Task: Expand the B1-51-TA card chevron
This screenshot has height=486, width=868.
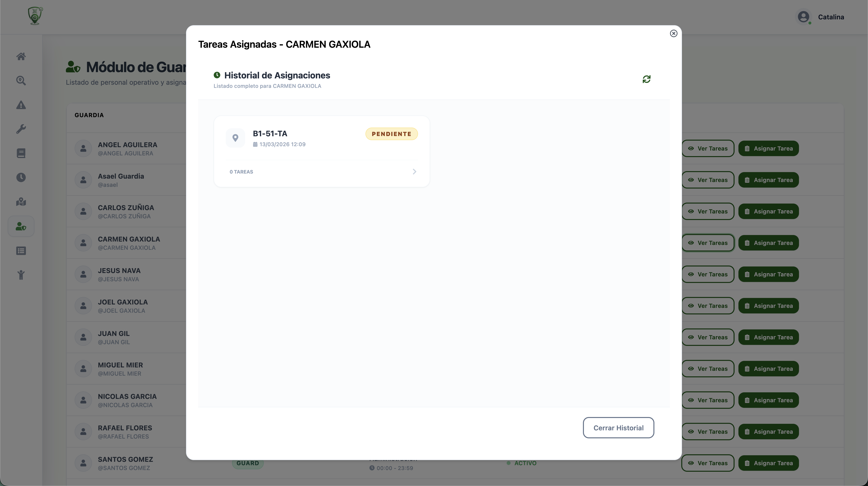Action: pos(414,172)
